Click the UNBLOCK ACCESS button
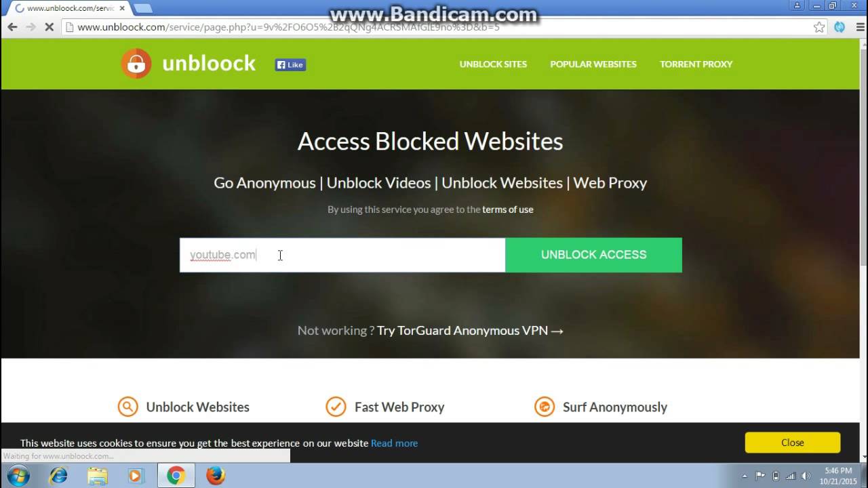868x488 pixels. pos(593,255)
